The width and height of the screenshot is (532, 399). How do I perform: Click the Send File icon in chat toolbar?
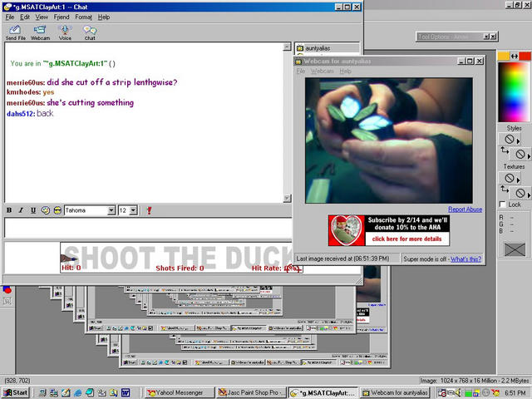[x=15, y=32]
